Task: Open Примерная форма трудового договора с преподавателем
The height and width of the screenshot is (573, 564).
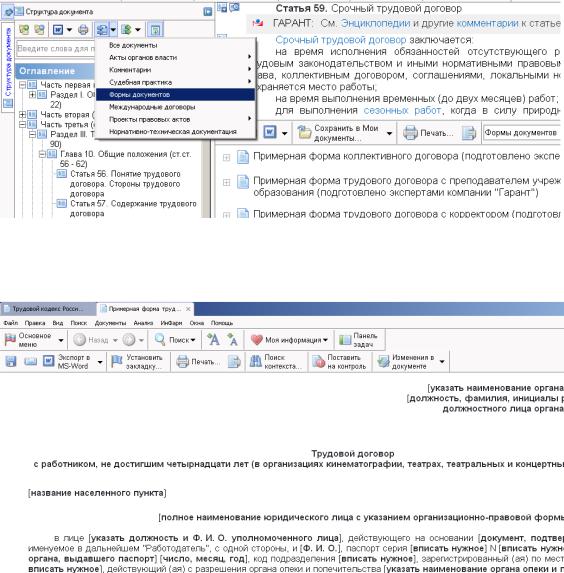Action: coord(407,186)
